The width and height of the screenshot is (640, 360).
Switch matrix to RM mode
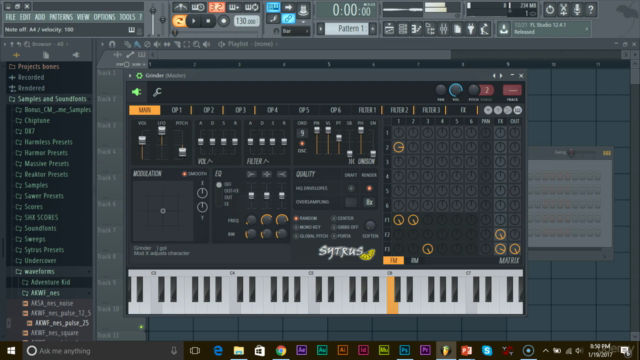point(414,260)
